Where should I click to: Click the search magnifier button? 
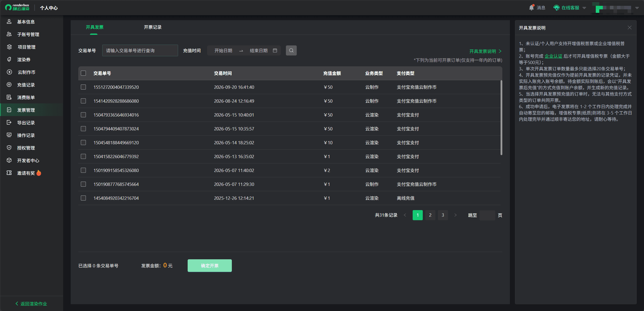(291, 50)
